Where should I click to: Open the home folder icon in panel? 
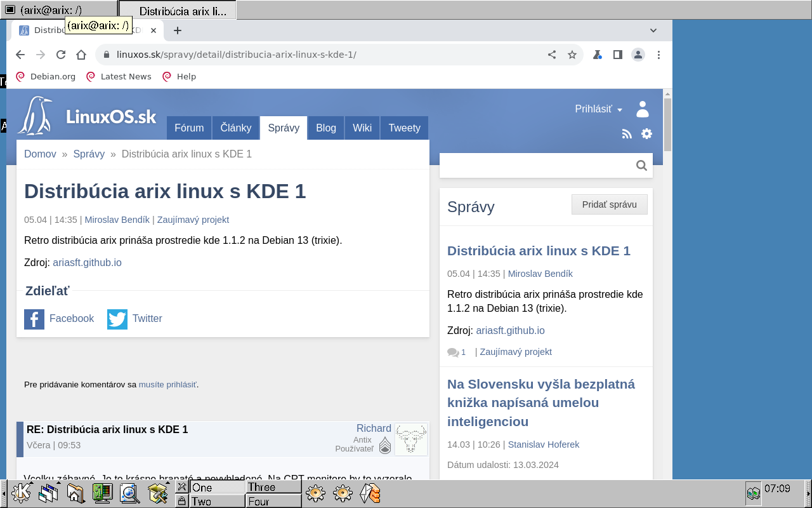[x=75, y=493]
